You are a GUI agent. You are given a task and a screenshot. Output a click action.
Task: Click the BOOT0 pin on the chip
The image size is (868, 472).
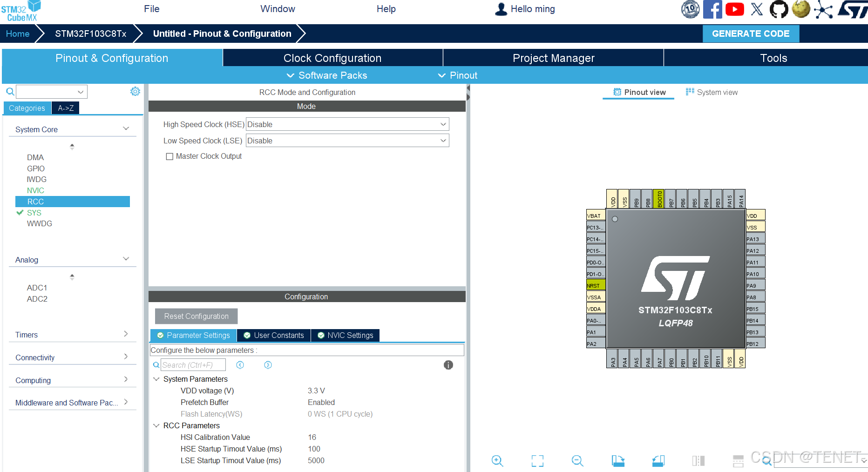coord(658,198)
